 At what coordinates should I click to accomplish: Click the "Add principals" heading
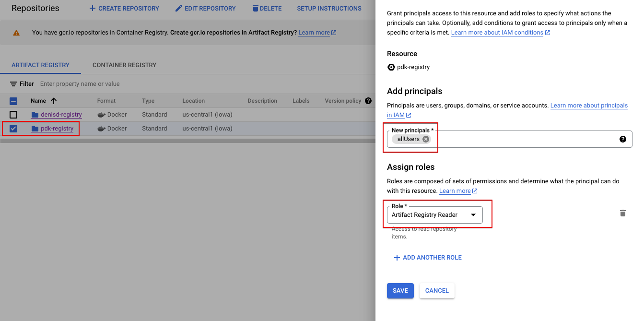click(415, 91)
